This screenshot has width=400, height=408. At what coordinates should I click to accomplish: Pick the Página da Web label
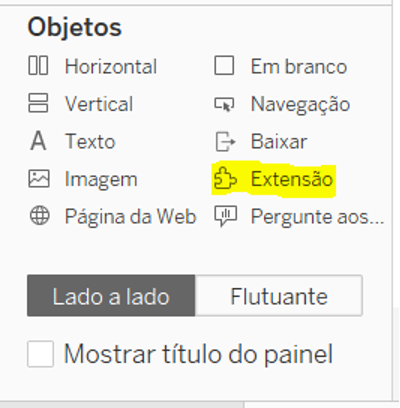click(130, 217)
